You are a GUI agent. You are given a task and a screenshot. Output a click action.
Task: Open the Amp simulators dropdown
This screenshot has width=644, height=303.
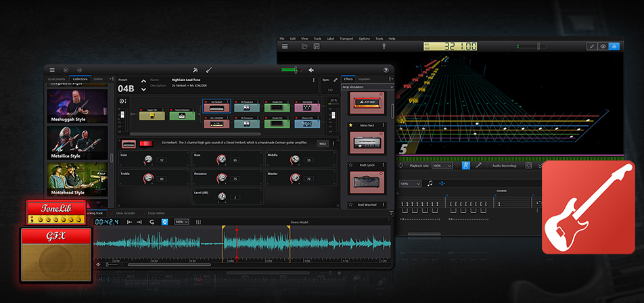[x=367, y=87]
